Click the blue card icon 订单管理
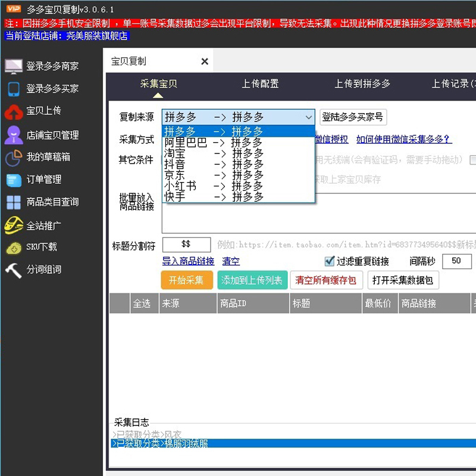This screenshot has height=476, width=476. pos(14,180)
